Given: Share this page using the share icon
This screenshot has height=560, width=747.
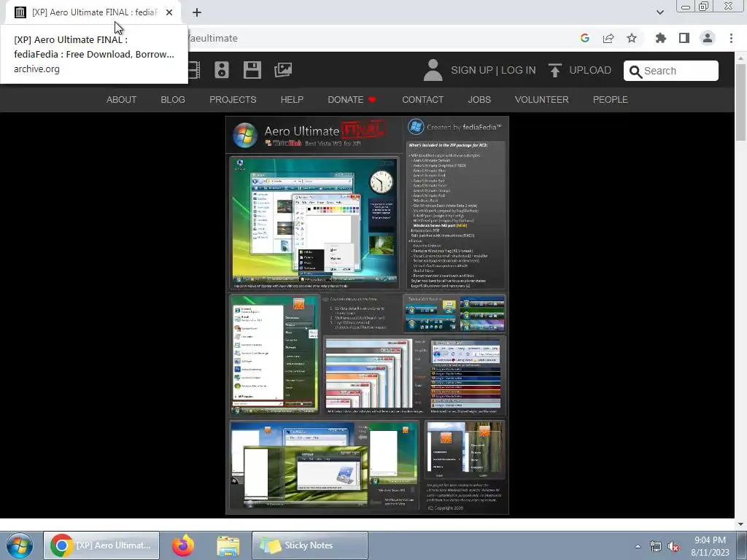Looking at the screenshot, I should click(608, 38).
